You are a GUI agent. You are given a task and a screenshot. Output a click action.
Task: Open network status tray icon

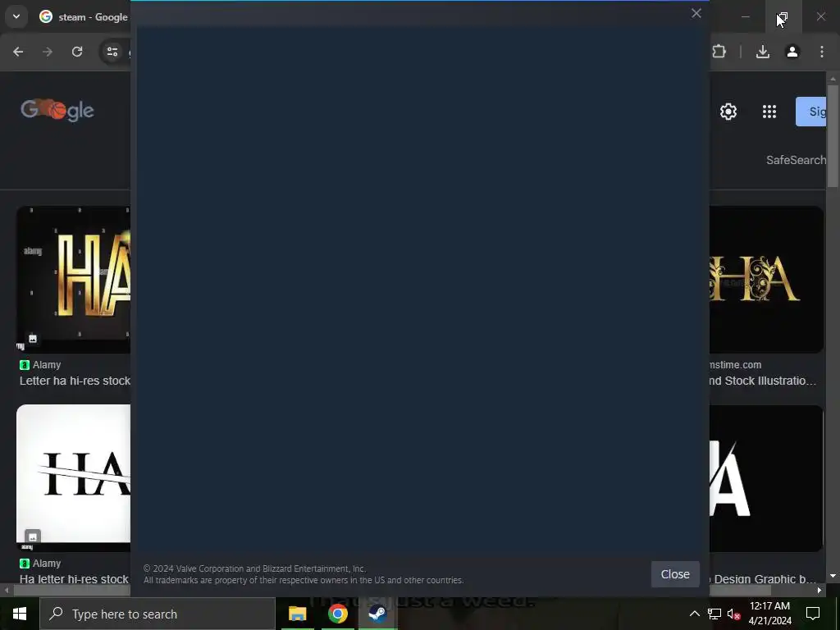pyautogui.click(x=714, y=614)
